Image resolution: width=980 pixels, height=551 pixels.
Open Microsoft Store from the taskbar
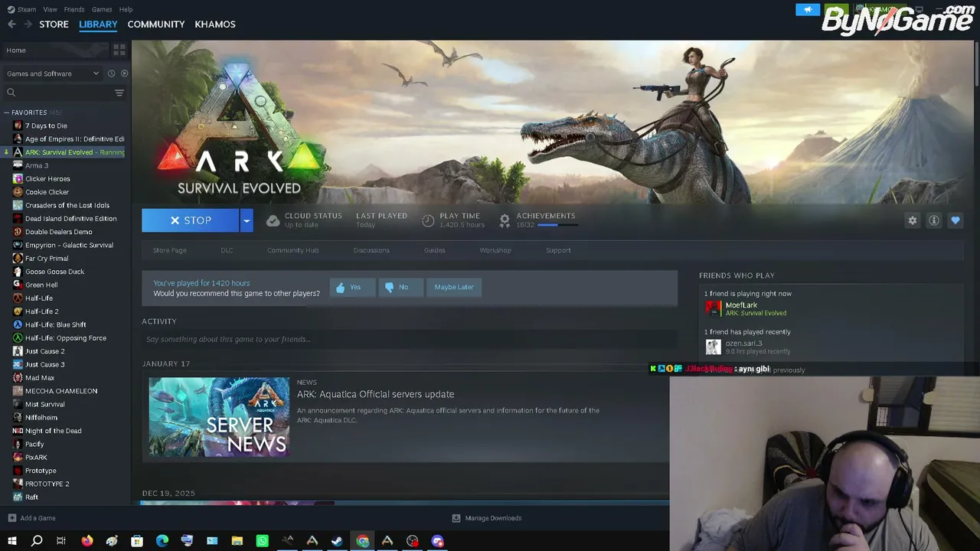[137, 541]
